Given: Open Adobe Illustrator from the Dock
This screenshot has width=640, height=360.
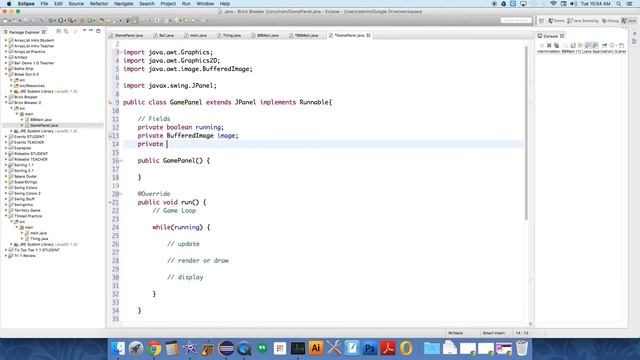Looking at the screenshot, I should [x=316, y=348].
